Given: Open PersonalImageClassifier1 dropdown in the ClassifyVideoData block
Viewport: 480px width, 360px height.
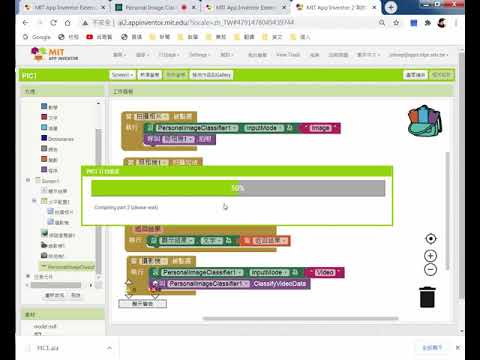Looking at the screenshot, I should [x=209, y=284].
